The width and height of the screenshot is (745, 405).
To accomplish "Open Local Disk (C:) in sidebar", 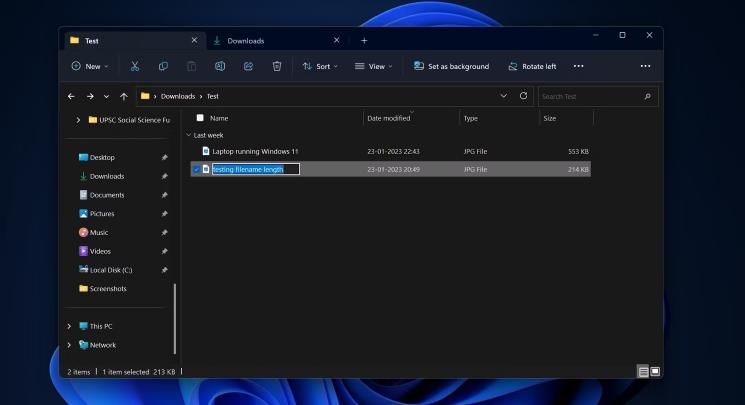I will coord(111,270).
